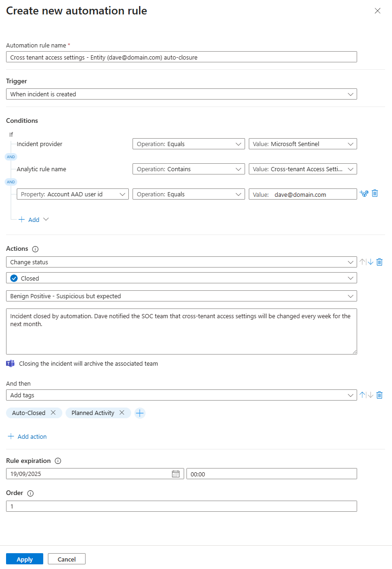
Task: Open the Order info icon
Action: (x=31, y=494)
